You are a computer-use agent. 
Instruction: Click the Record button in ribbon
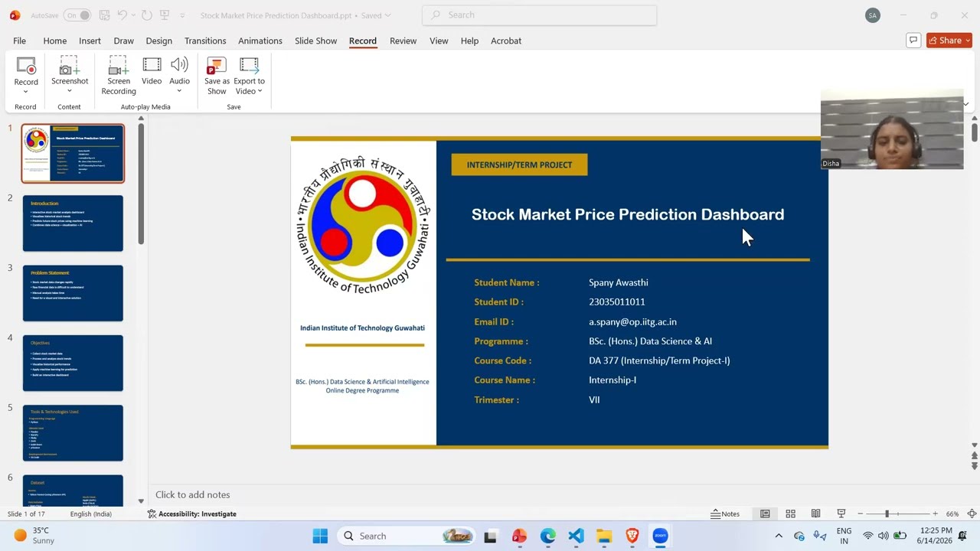point(26,71)
